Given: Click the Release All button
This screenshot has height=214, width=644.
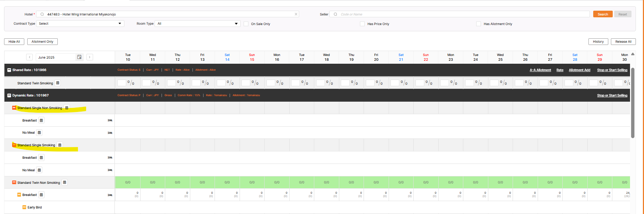Looking at the screenshot, I should coord(623,42).
